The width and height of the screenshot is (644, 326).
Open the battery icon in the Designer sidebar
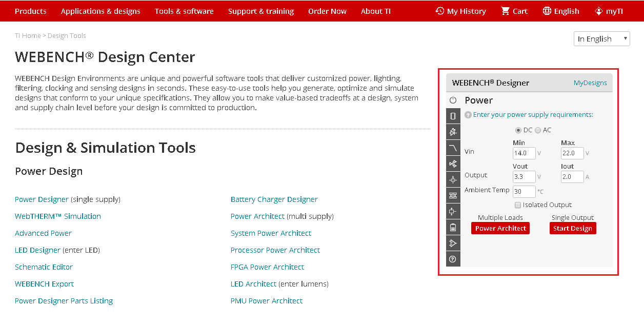pos(453,227)
